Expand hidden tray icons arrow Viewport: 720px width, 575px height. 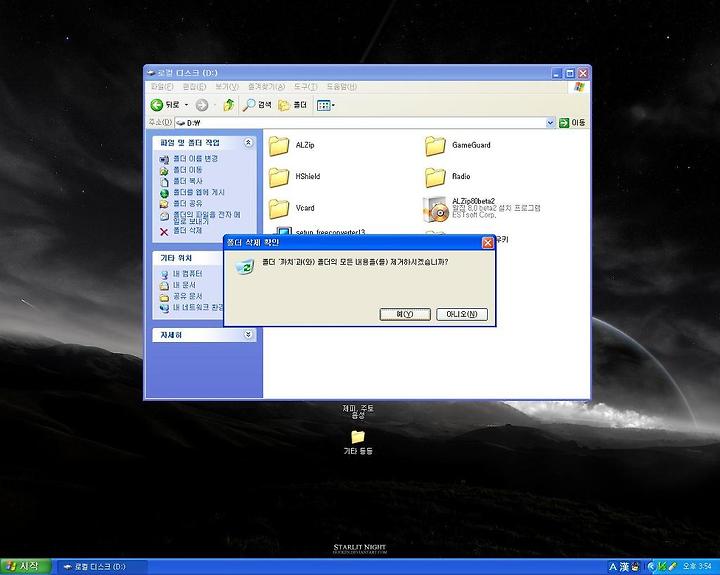pos(651,567)
